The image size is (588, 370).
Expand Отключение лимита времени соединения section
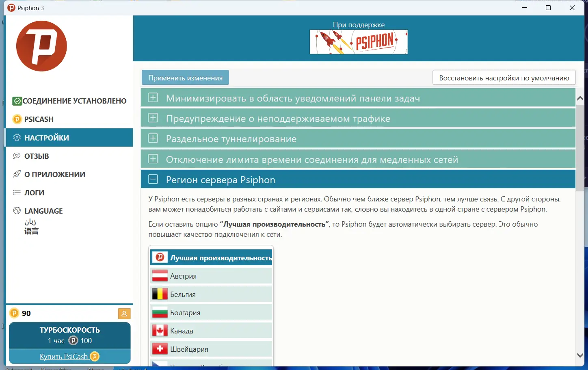coord(358,159)
